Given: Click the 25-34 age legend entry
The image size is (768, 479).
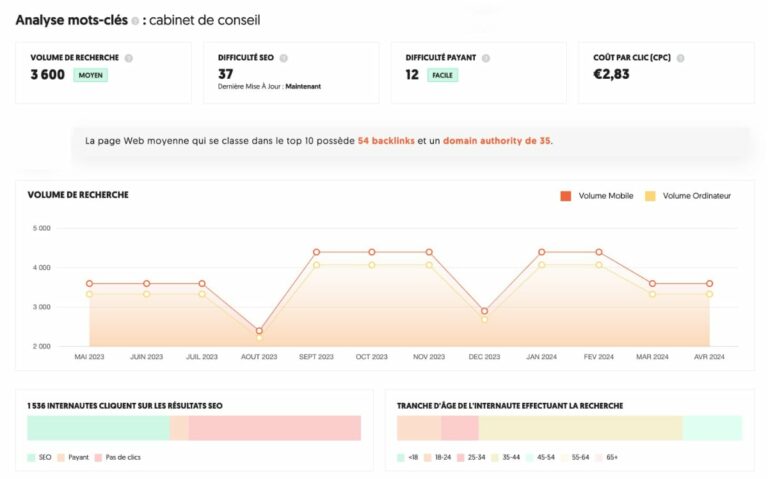Looking at the screenshot, I should [x=471, y=457].
